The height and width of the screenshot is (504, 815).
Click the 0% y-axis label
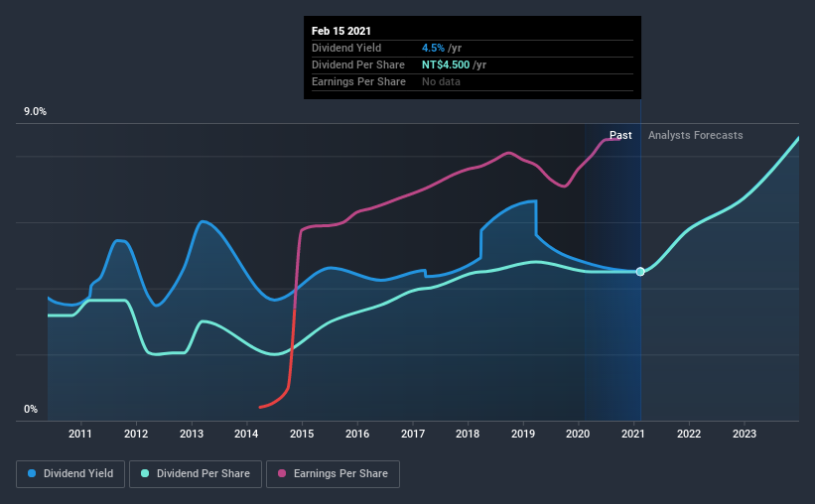tap(31, 410)
